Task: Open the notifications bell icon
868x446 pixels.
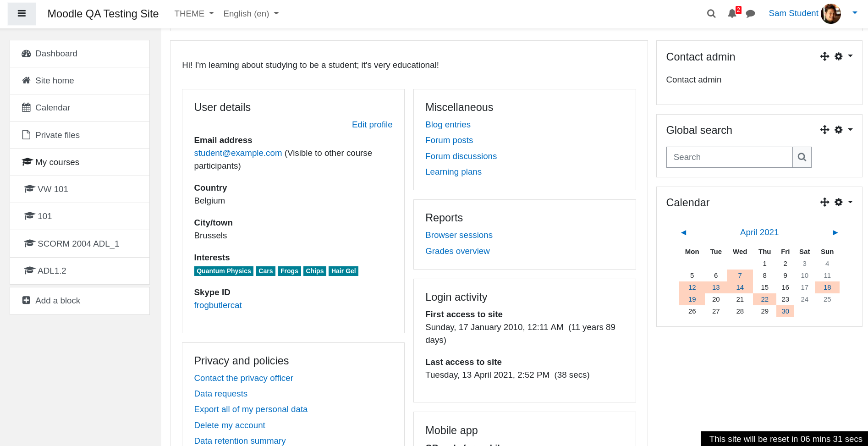Action: (732, 14)
